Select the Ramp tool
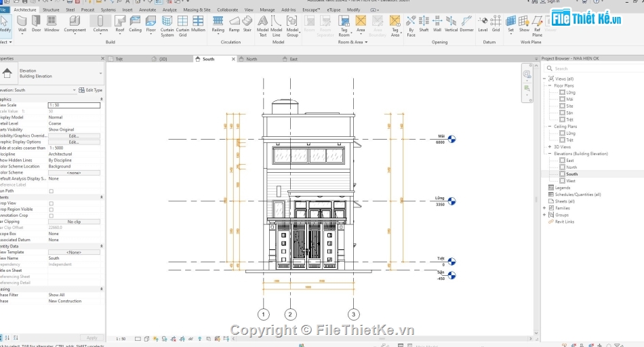644x347 pixels. [234, 24]
